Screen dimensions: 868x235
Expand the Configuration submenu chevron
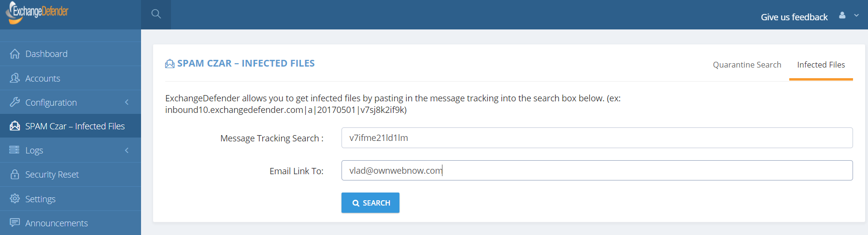click(x=127, y=102)
